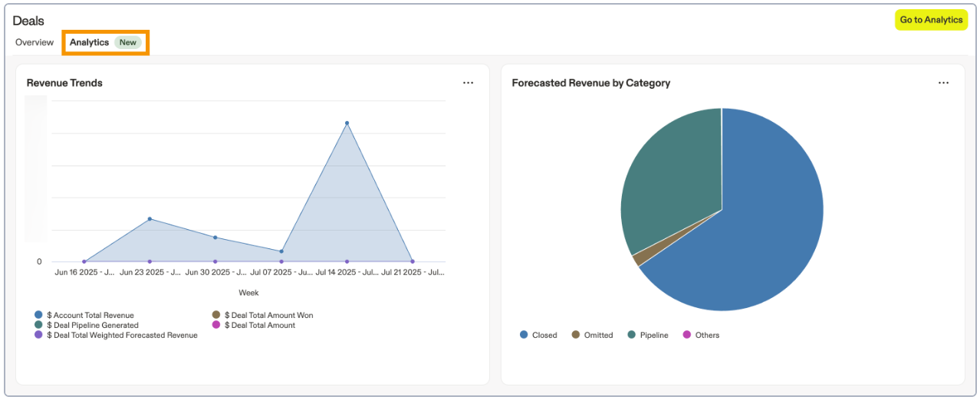Select the Analytics tab

click(89, 42)
